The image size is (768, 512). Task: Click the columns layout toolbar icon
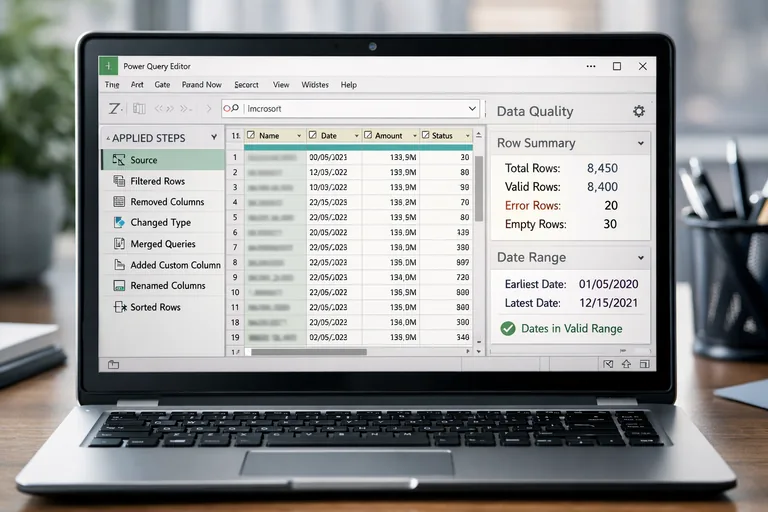pyautogui.click(x=139, y=108)
